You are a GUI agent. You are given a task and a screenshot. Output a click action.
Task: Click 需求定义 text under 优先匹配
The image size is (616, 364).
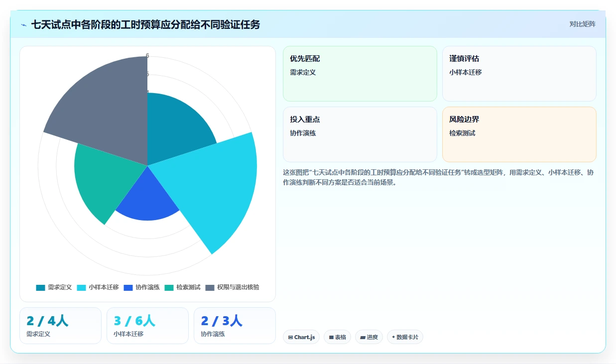pyautogui.click(x=303, y=72)
